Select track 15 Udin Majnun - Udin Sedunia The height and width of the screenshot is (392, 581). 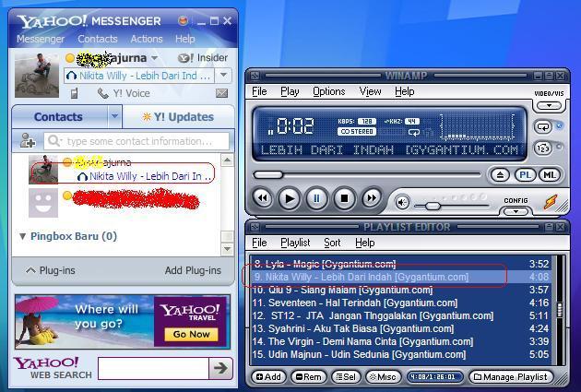pos(401,354)
